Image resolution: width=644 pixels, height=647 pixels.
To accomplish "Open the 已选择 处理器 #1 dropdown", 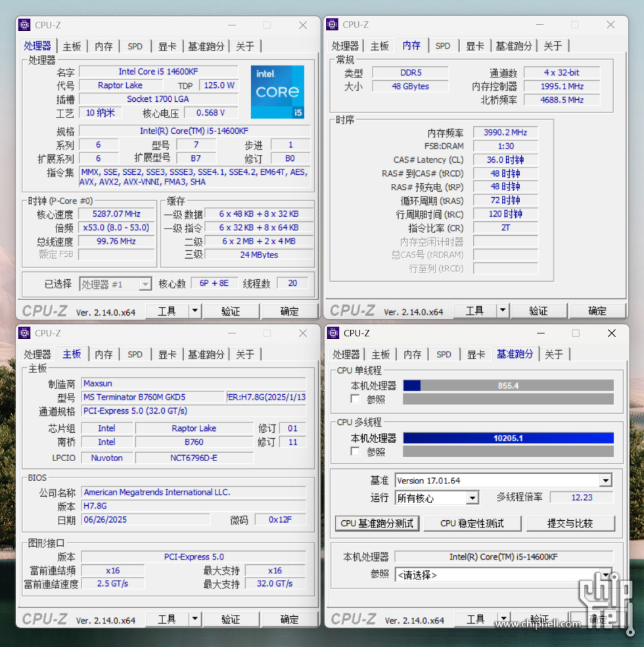I will point(145,284).
